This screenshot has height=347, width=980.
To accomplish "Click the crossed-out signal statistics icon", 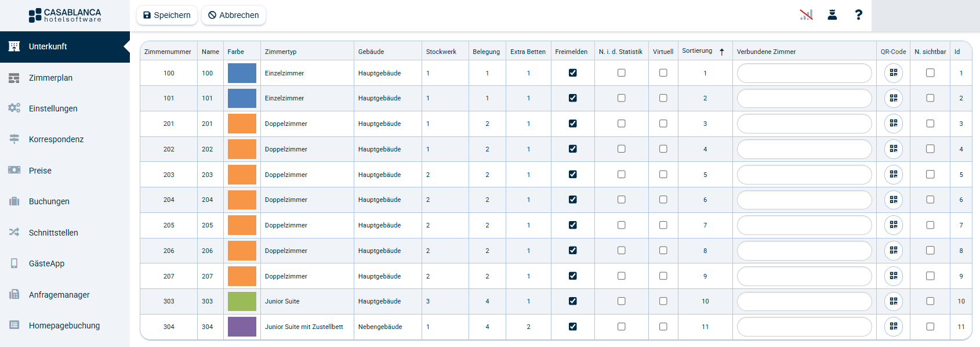I will 806,15.
